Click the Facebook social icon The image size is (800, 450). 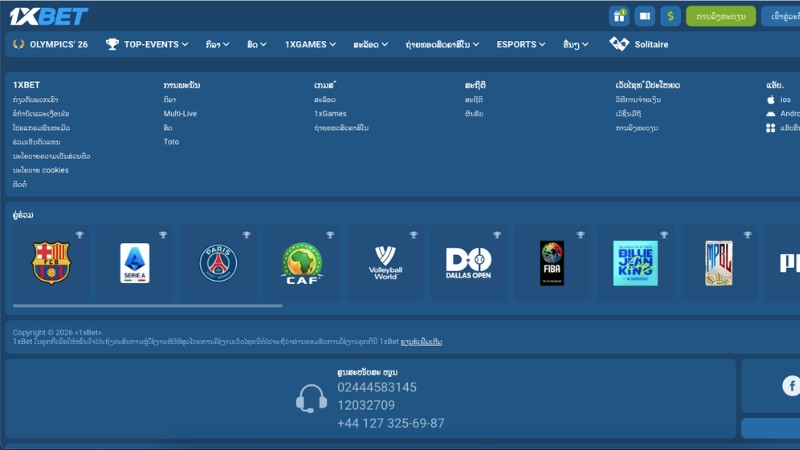(x=791, y=385)
